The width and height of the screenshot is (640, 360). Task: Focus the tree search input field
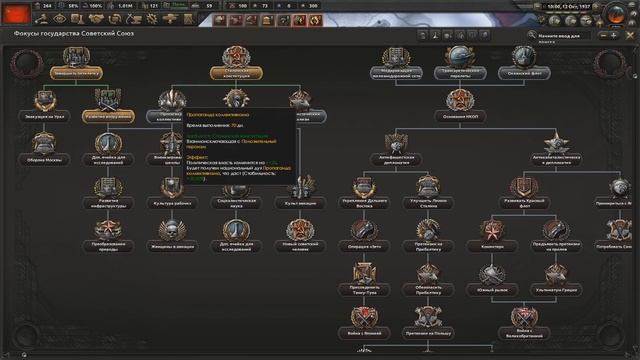click(x=563, y=36)
